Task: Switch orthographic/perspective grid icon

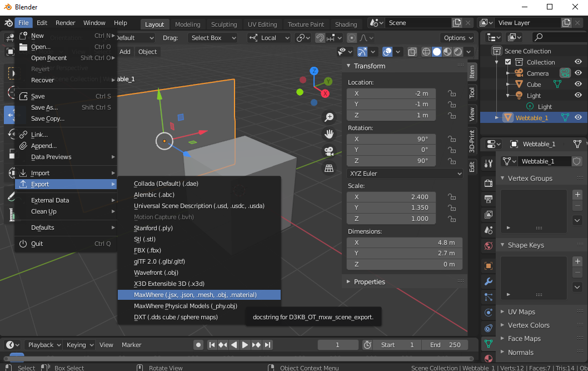Action: [329, 169]
